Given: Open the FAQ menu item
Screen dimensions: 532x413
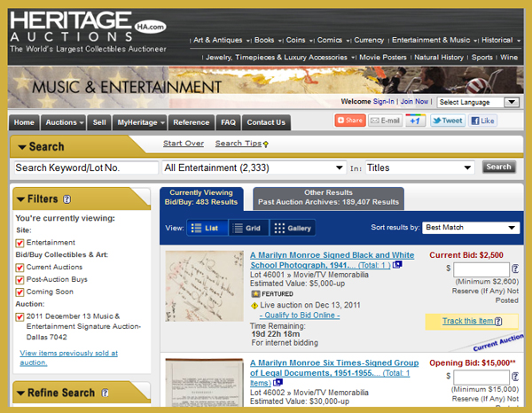Looking at the screenshot, I should [229, 122].
